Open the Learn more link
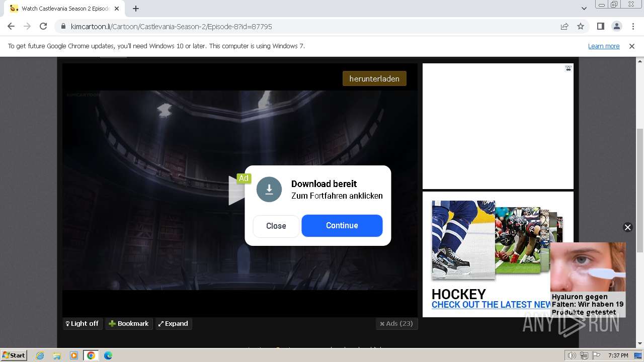 click(604, 46)
